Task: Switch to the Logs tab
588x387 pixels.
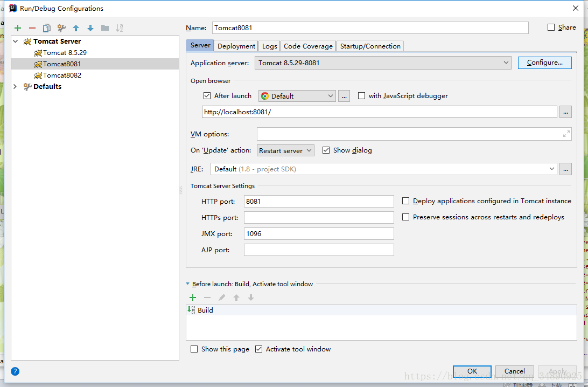Action: (x=270, y=46)
